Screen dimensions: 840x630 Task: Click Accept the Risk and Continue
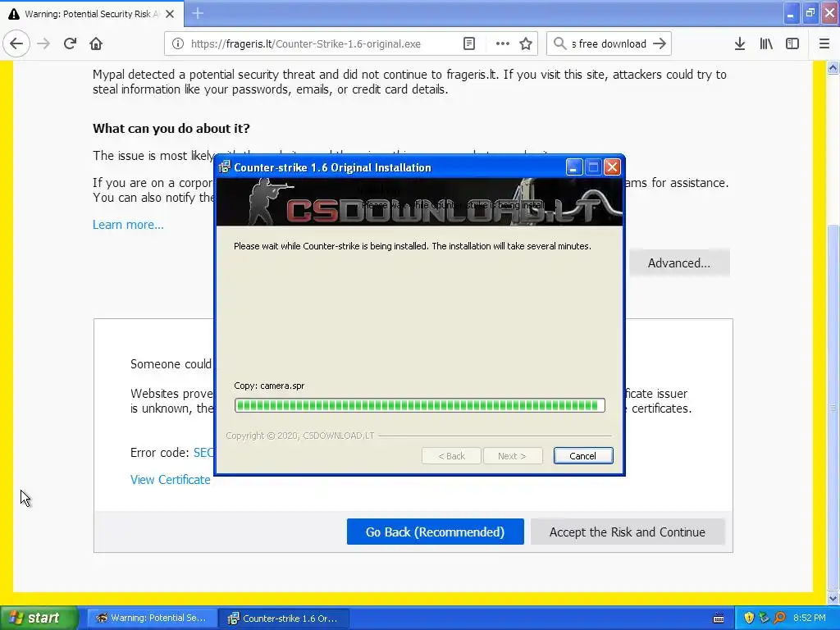point(628,532)
